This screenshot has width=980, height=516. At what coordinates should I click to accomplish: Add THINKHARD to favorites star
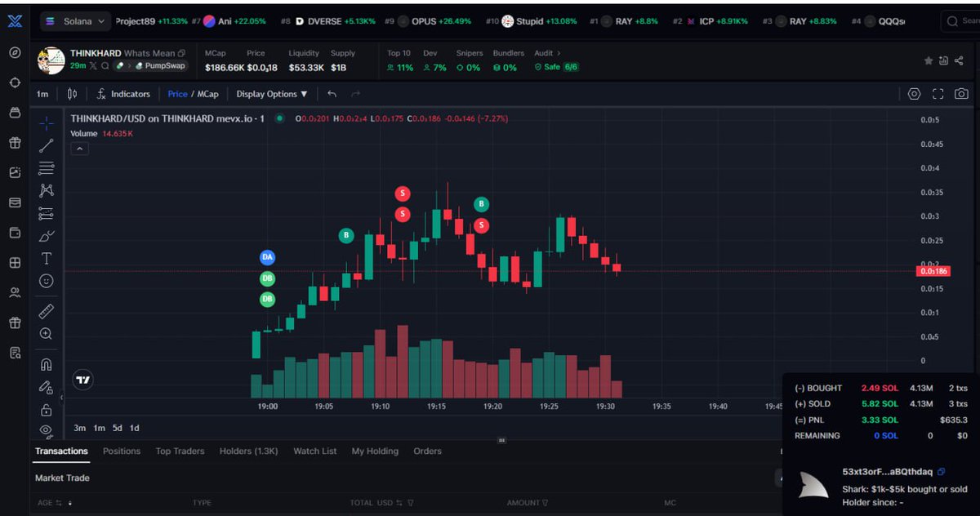929,60
